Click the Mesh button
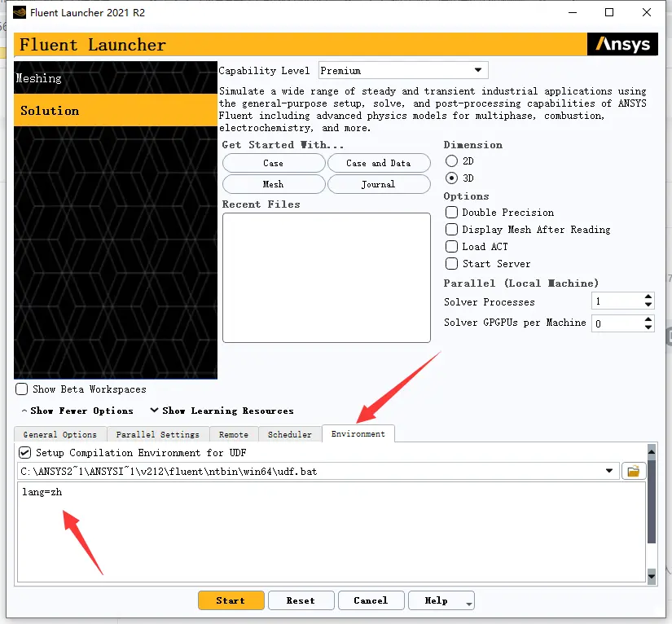Screen dimensions: 672x624 274,184
